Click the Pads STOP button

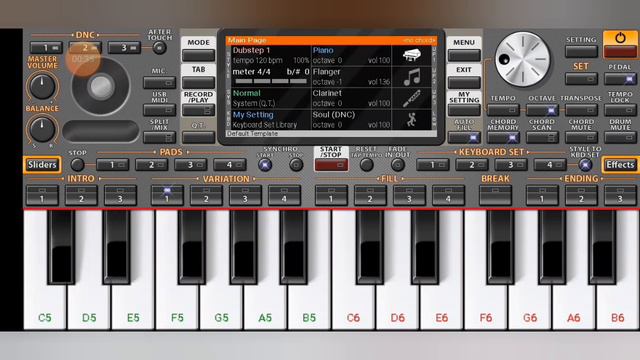77,165
